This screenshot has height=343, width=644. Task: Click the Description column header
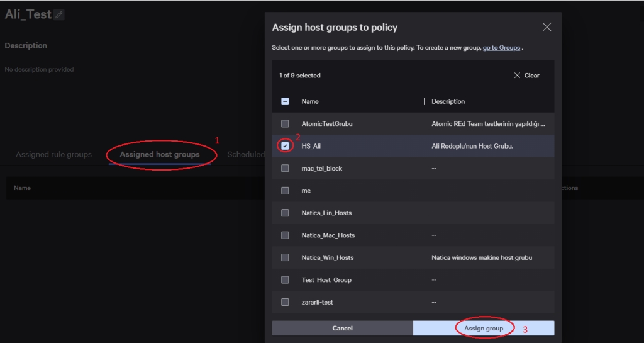click(448, 101)
